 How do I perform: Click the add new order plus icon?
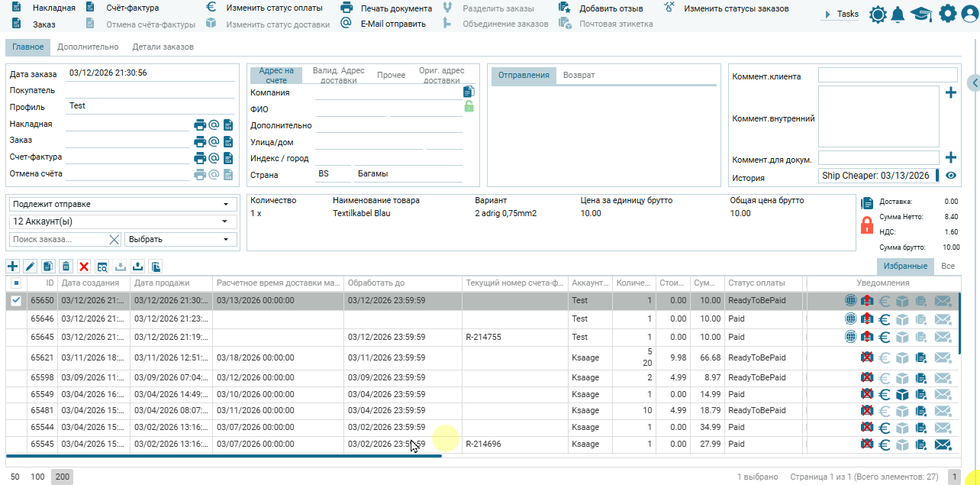pos(12,267)
